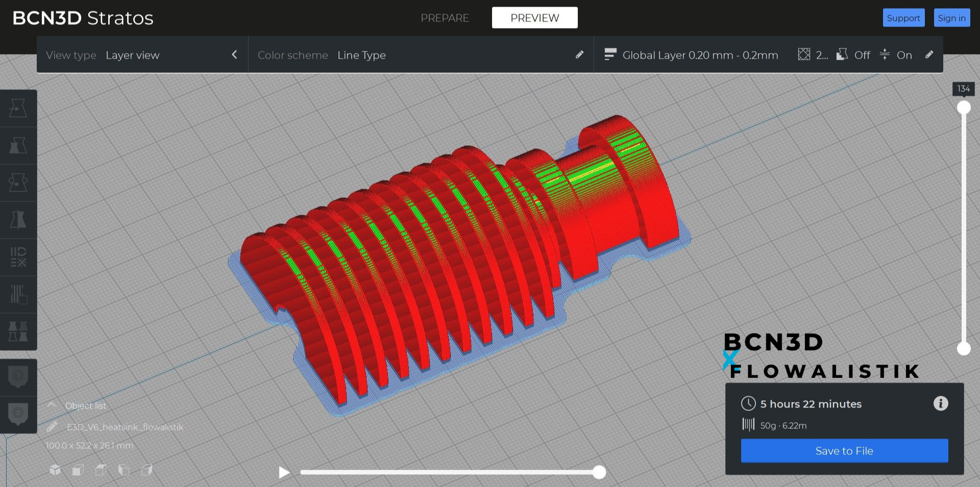Open the Global Layer settings editor pencil
Viewport: 980px width, 487px height.
(x=929, y=55)
